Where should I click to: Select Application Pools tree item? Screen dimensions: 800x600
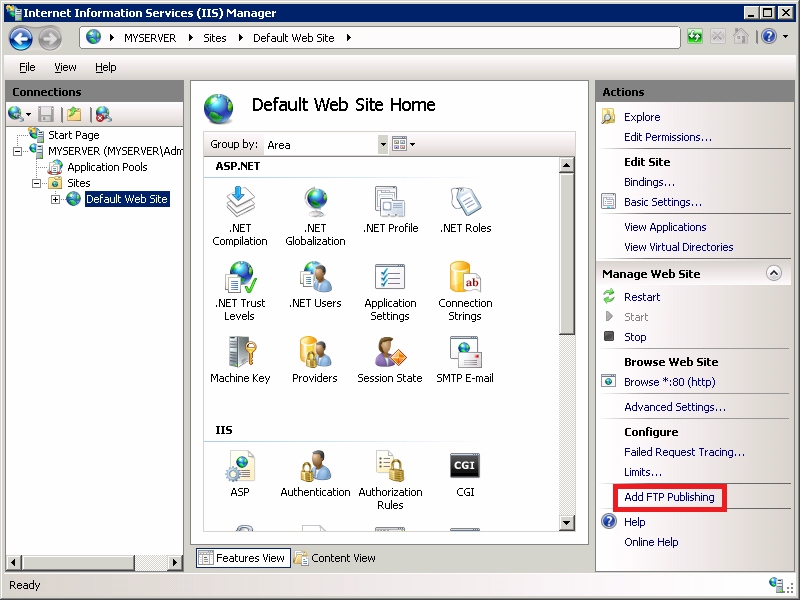107,167
